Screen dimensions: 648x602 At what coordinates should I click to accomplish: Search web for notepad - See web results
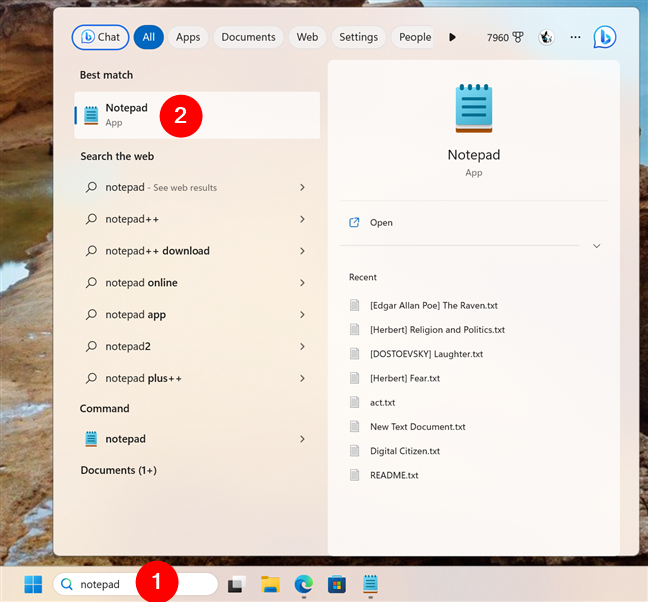pyautogui.click(x=197, y=187)
